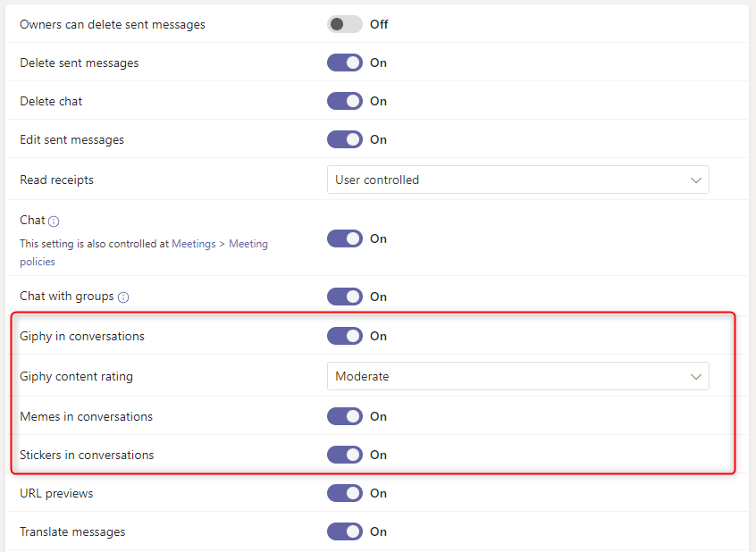The width and height of the screenshot is (756, 552).
Task: Disable the Translate messages toggle
Action: point(344,531)
